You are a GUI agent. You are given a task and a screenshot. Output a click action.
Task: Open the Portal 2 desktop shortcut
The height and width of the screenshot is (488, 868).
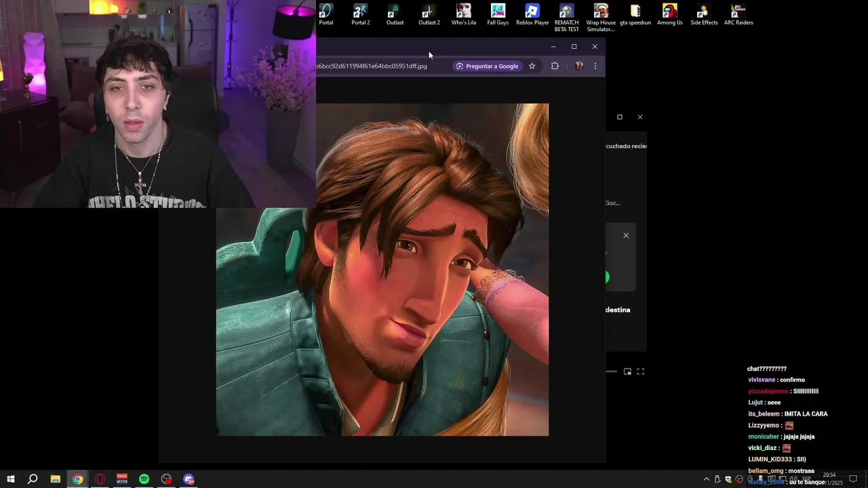click(x=361, y=15)
